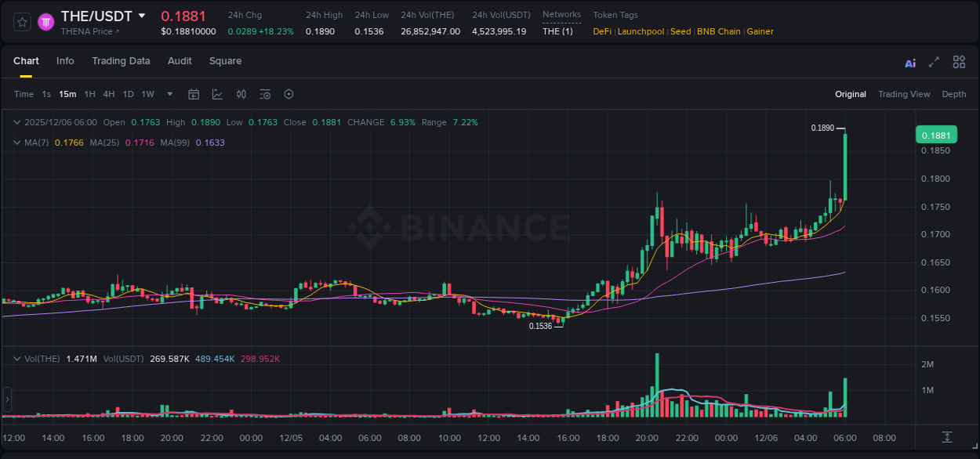The image size is (980, 459).
Task: Launch the Ai assistant icon
Action: pos(910,62)
